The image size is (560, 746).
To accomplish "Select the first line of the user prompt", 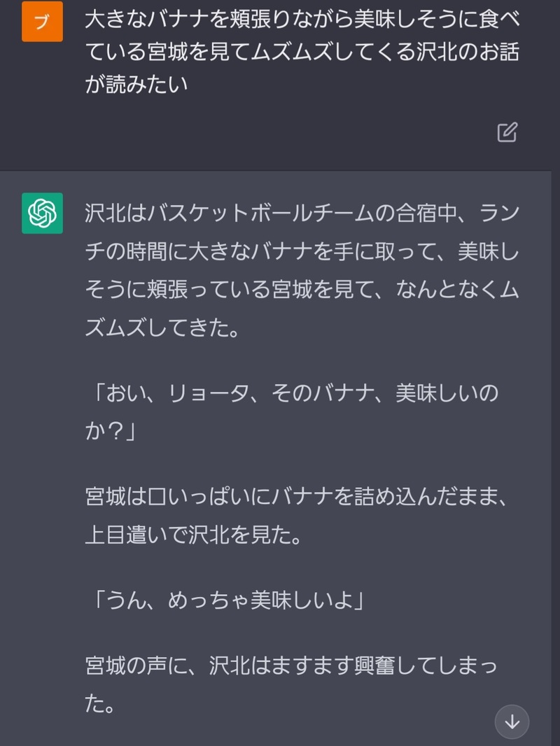I will 302,20.
